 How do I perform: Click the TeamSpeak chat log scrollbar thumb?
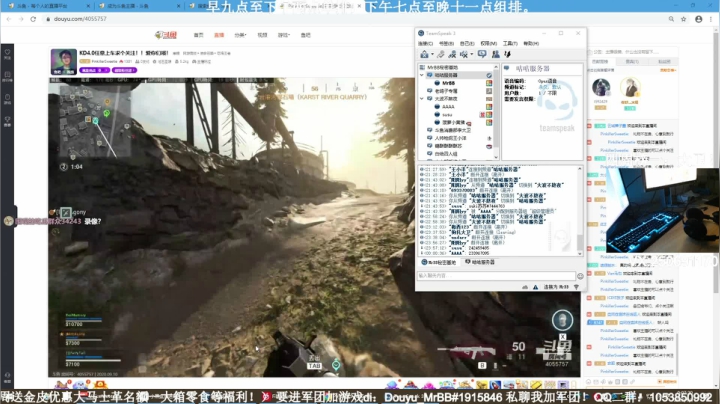(580, 241)
